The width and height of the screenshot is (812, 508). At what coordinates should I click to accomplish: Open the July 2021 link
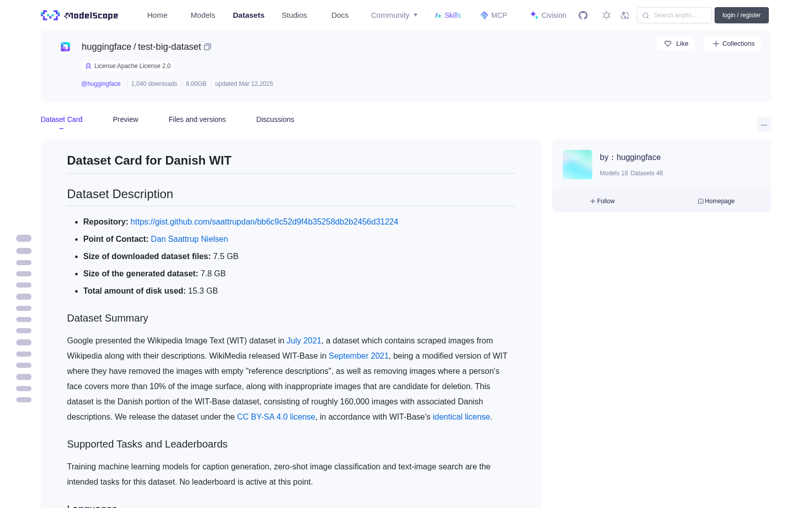click(304, 341)
